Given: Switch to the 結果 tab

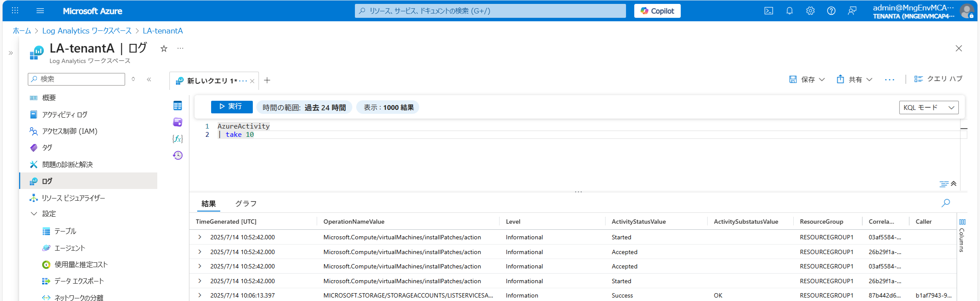Looking at the screenshot, I should (x=209, y=204).
